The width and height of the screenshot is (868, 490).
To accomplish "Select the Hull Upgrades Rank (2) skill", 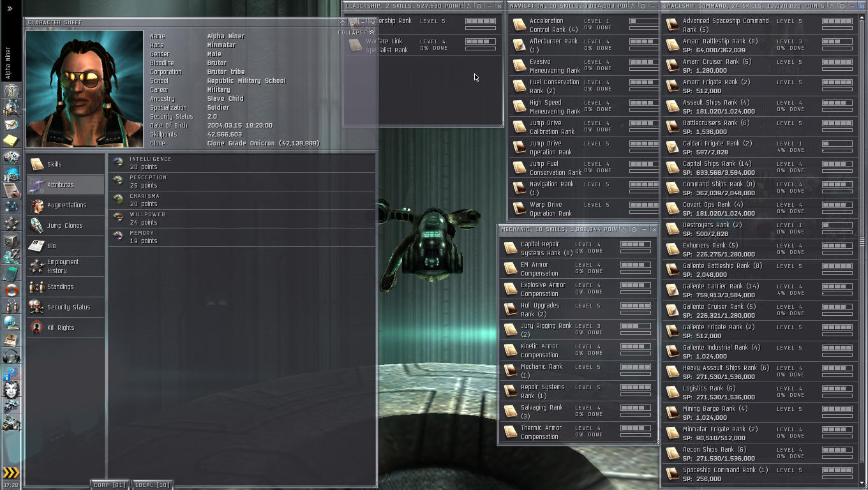I will 578,309.
